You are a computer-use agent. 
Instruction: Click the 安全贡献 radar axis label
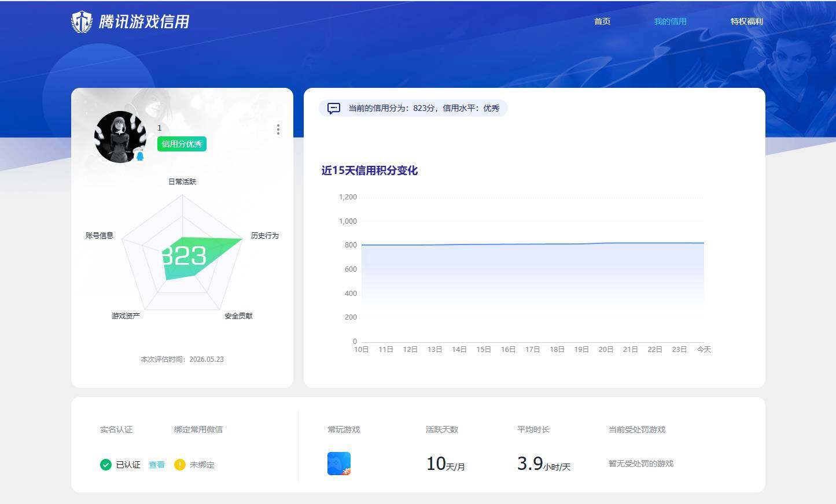[239, 316]
